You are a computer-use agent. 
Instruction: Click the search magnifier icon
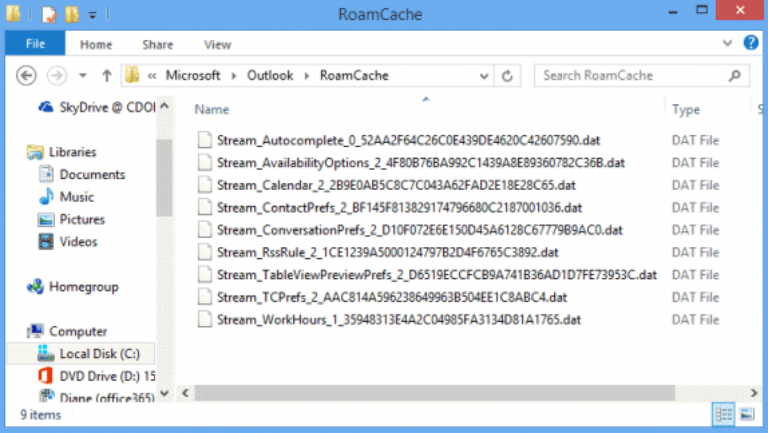coord(734,76)
